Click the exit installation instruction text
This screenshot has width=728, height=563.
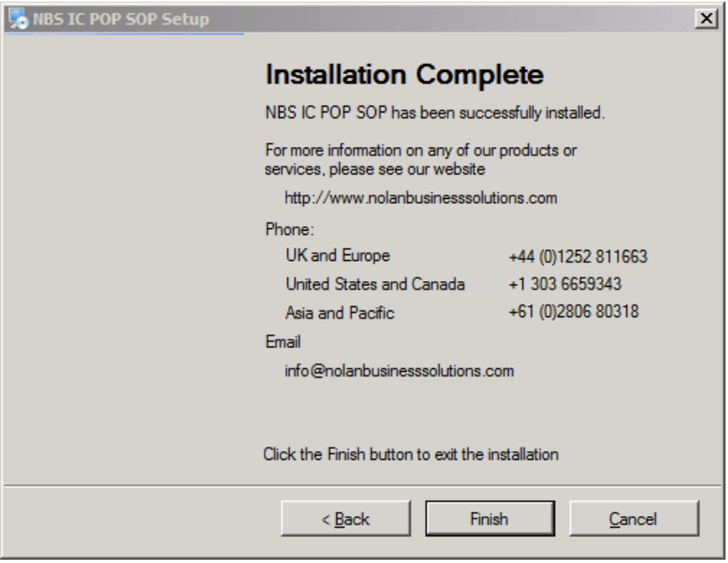(411, 455)
